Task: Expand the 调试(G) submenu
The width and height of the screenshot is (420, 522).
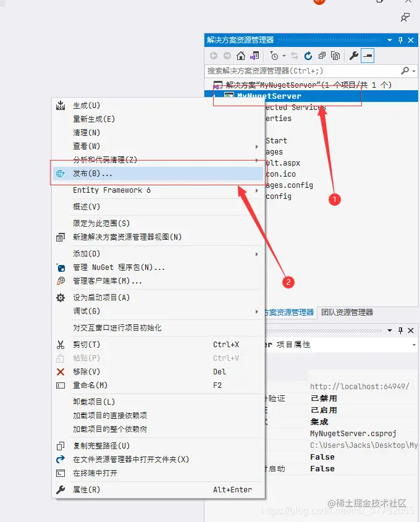Action: coord(158,311)
